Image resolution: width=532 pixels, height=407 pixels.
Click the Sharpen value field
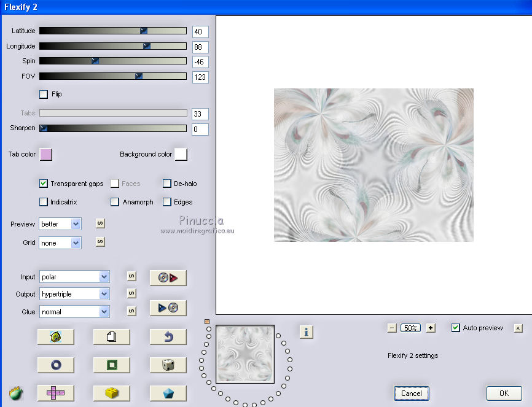[200, 130]
